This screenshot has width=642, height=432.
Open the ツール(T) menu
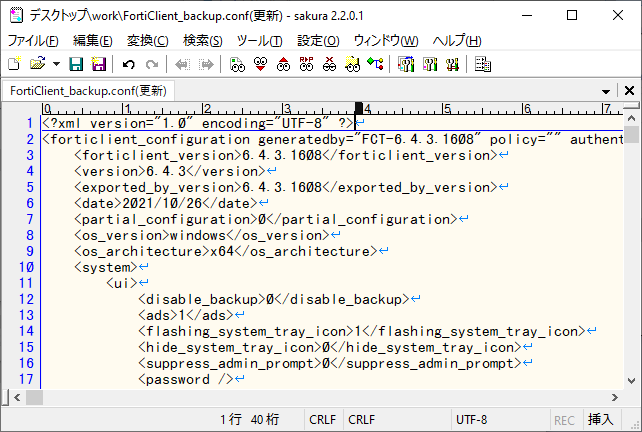coord(260,41)
